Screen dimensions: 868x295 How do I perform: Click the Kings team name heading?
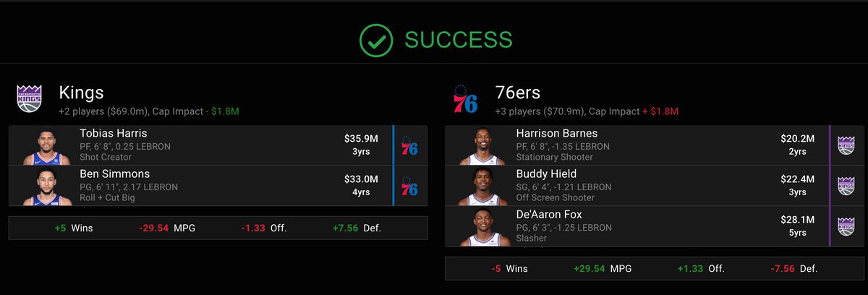tap(81, 93)
